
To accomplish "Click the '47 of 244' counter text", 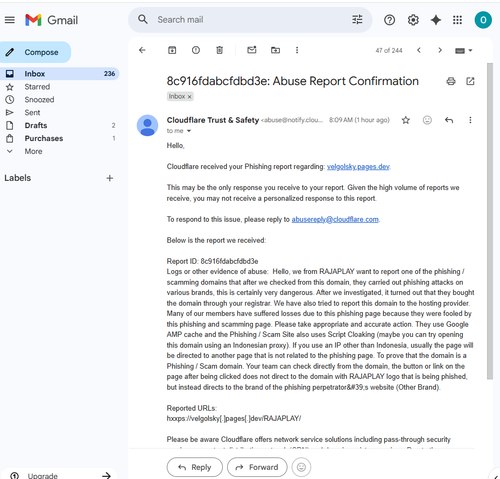I will (389, 51).
